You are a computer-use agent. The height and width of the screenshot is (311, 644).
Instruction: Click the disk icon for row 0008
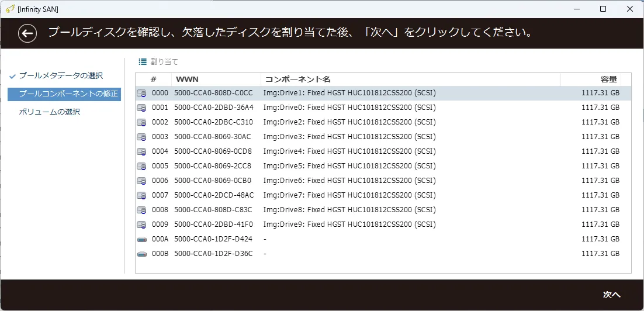coord(141,210)
